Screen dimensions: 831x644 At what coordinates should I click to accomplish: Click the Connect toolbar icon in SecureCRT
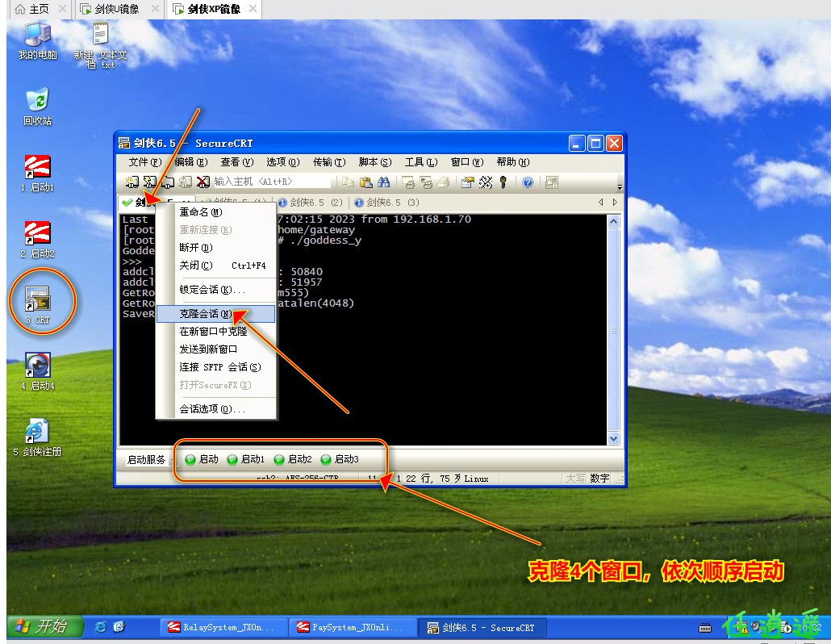point(132,182)
